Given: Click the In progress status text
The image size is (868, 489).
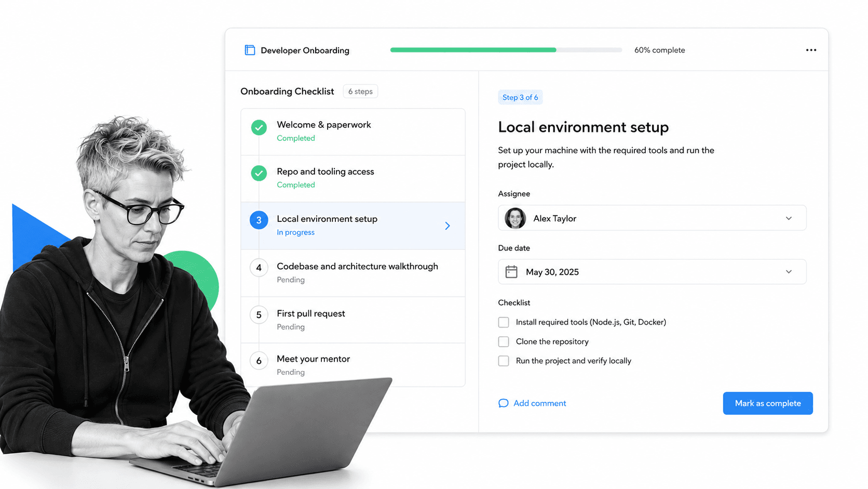Looking at the screenshot, I should click(x=295, y=232).
